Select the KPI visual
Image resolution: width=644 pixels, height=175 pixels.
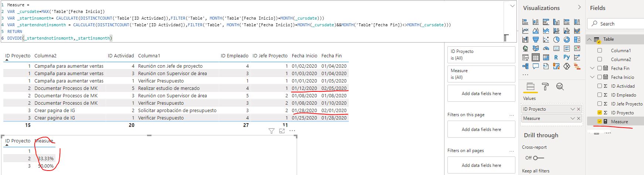(577, 48)
